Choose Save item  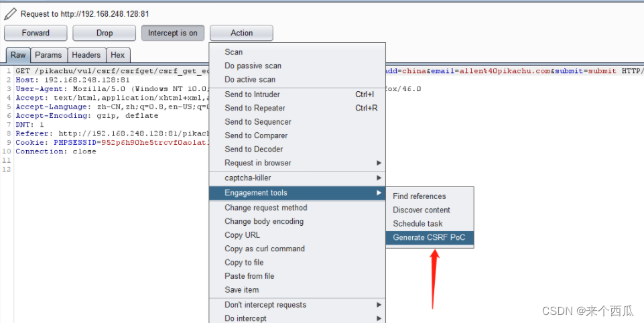tap(298, 289)
